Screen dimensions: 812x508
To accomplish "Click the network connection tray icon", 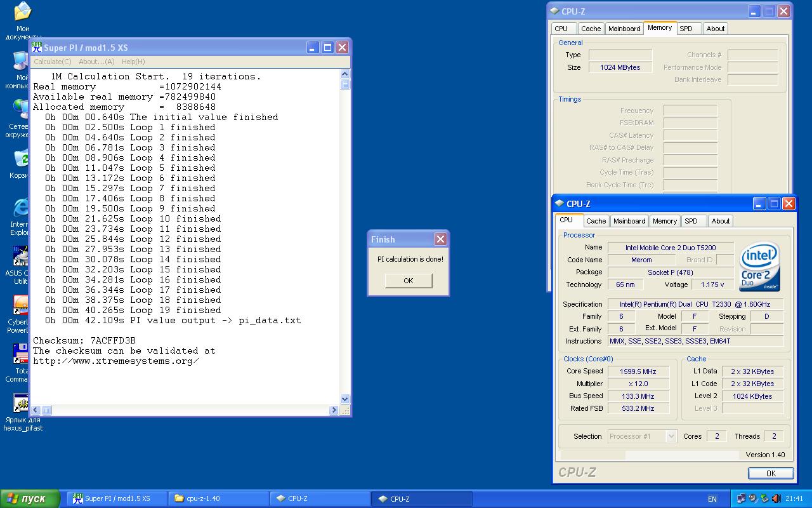I will (x=741, y=498).
